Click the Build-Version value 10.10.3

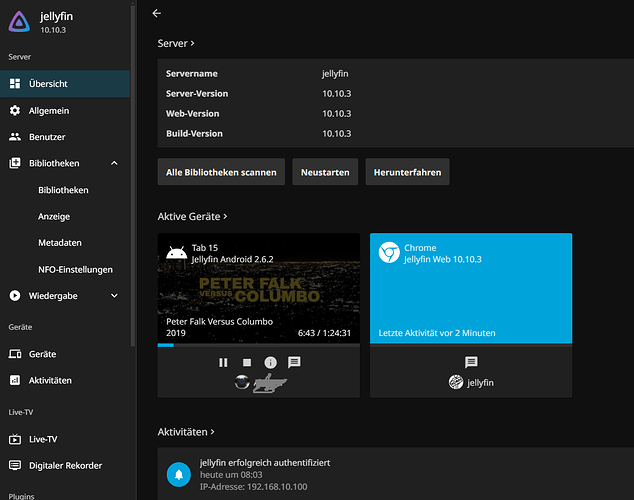336,134
